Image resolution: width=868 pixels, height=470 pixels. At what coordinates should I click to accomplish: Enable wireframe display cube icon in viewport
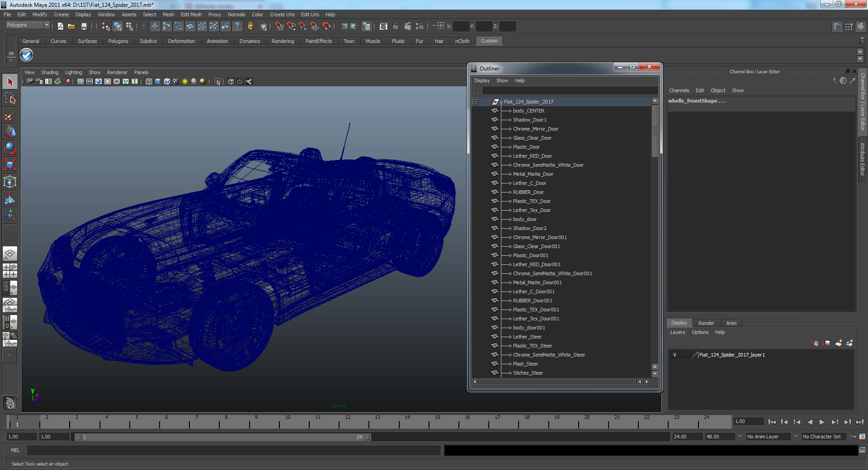pyautogui.click(x=149, y=81)
